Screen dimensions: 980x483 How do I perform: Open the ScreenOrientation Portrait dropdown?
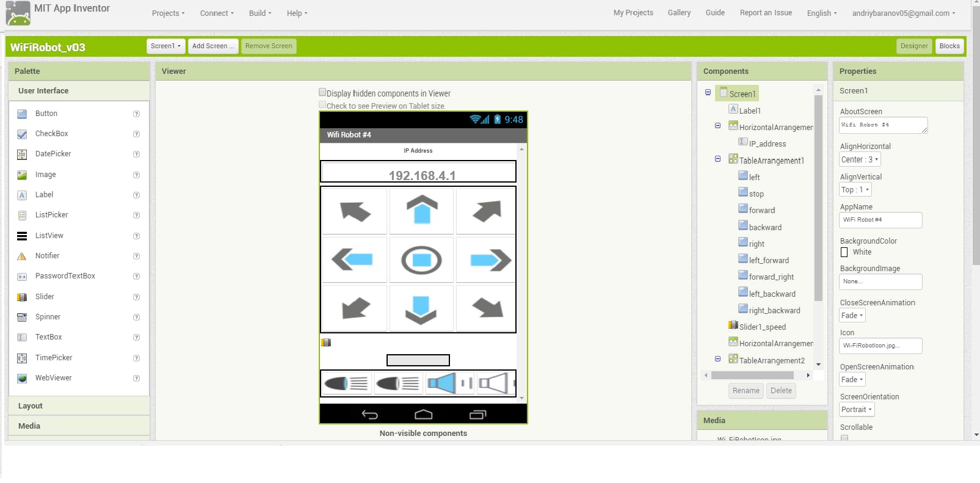[x=857, y=410]
